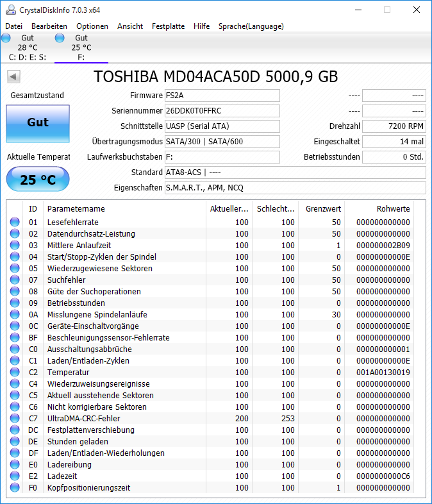
Task: Click the Seriennummer field 26DDK0T0FFRC
Action: (x=222, y=111)
